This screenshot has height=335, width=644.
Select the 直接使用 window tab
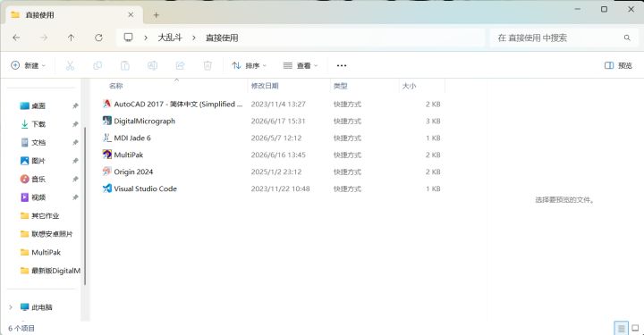74,15
